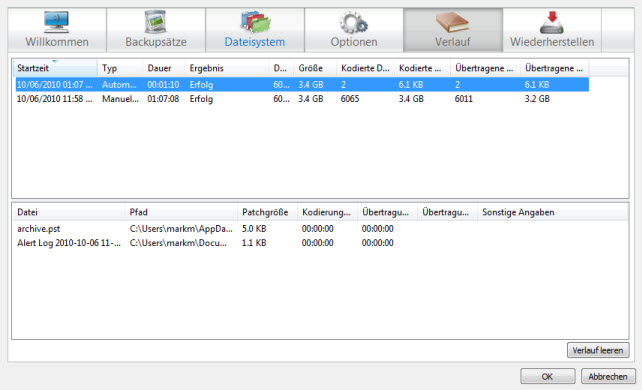642x390 pixels.
Task: Confirm with the OK button
Action: (x=547, y=376)
